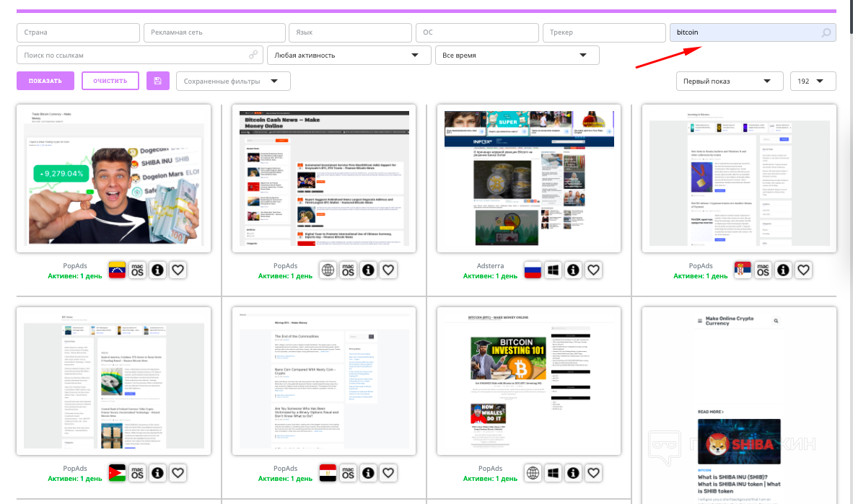Favorite the Bitcoin Cash News card with heart

click(x=388, y=270)
